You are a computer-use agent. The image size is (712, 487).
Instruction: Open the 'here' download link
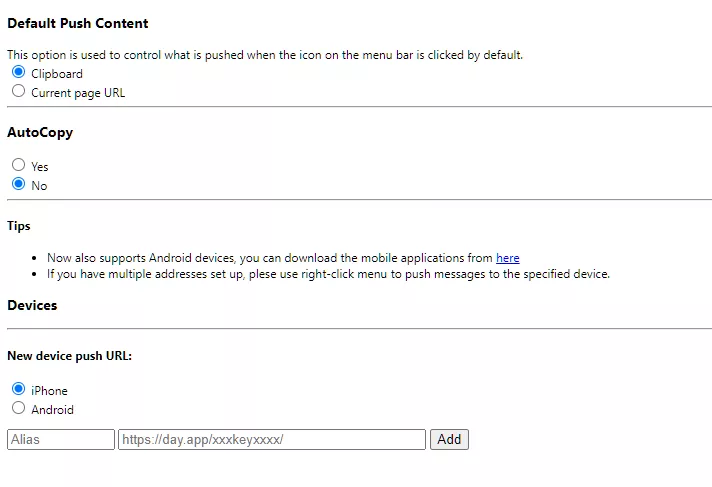[507, 258]
